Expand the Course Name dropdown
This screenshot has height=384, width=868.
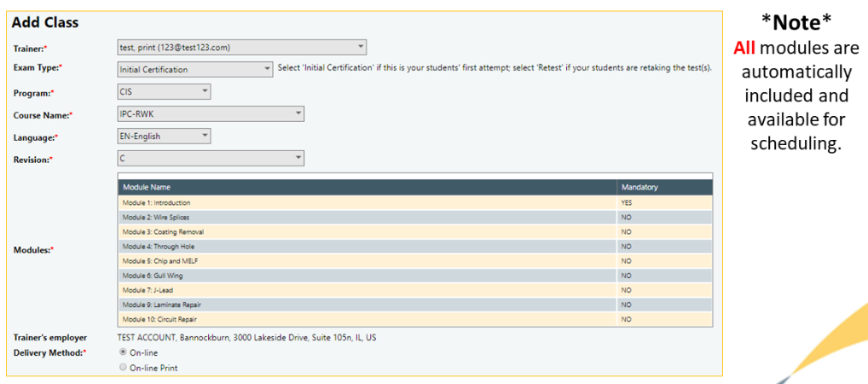point(210,113)
